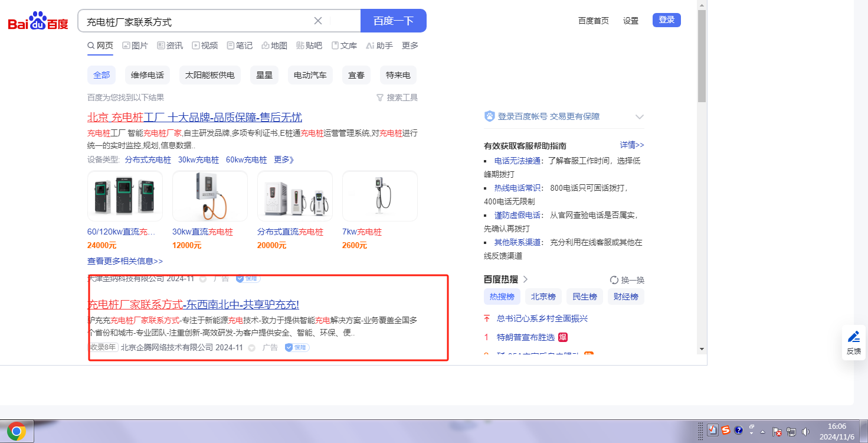
Task: Open the 7kw充电桩 product thumbnail
Action: (x=379, y=196)
